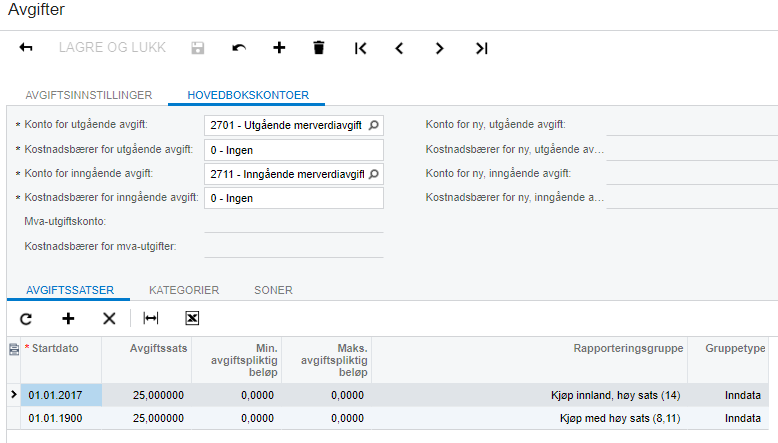This screenshot has height=443, width=778.
Task: Click the fit columns icon
Action: [x=151, y=318]
